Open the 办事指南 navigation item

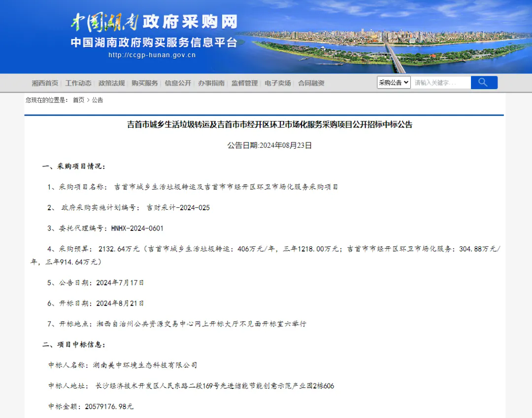[211, 83]
